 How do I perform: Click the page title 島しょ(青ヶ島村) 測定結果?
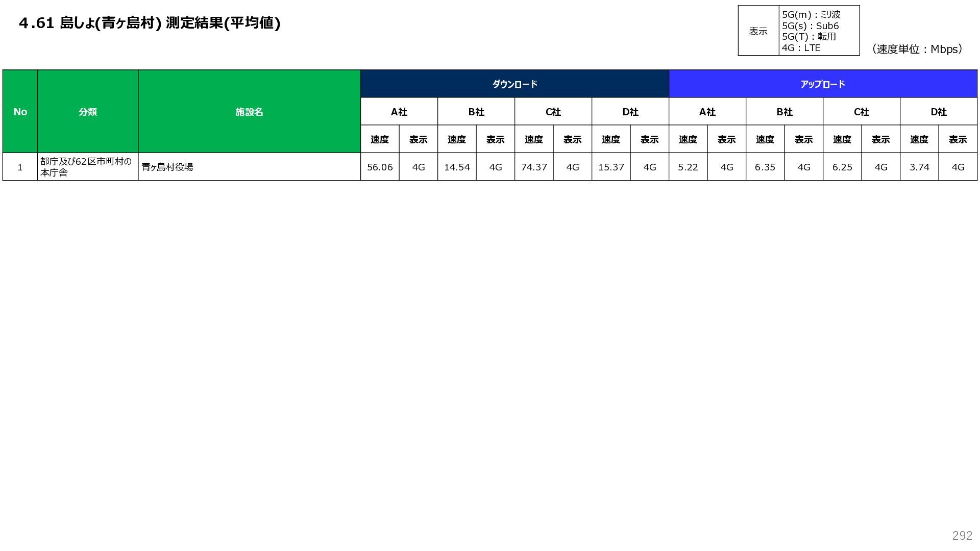coord(150,23)
